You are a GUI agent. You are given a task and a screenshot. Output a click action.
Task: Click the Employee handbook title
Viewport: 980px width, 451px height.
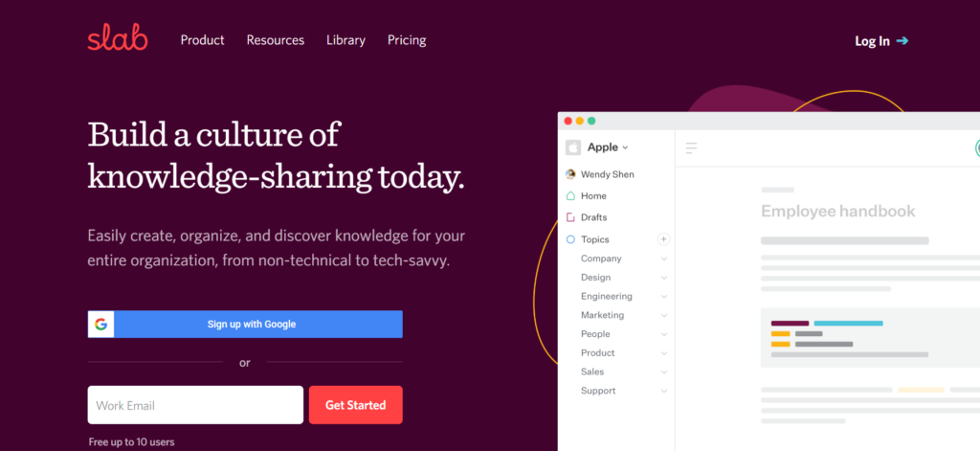(837, 212)
